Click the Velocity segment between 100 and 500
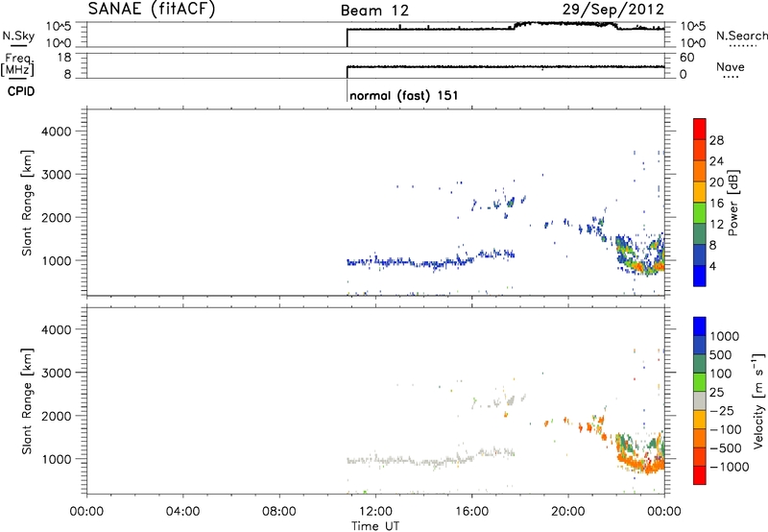Image resolution: width=768 pixels, height=532 pixels. pyautogui.click(x=700, y=364)
